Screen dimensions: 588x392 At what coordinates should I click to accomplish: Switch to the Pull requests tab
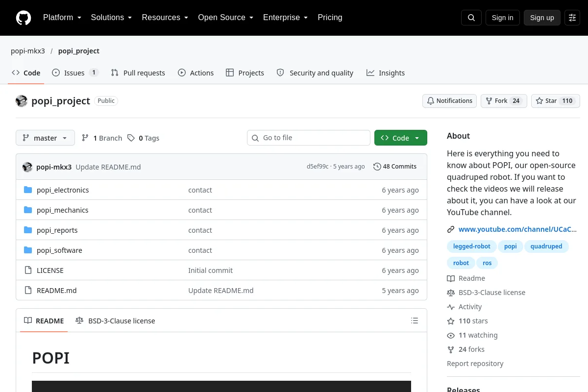(x=138, y=73)
